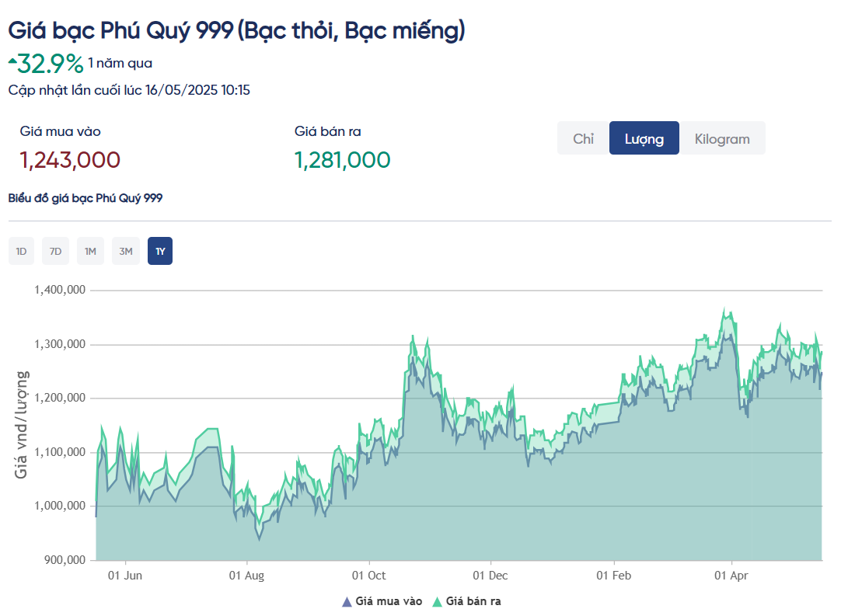Click the buy price value 1,243,000
Screen dimensions: 841x616
(70, 160)
